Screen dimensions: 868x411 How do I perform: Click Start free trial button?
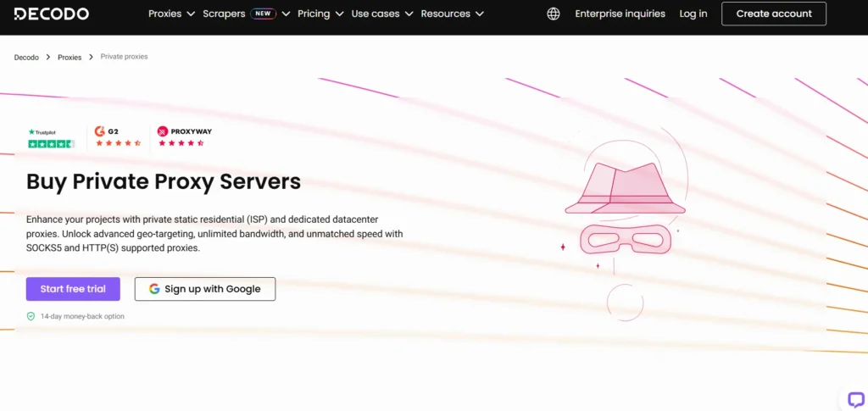(x=73, y=289)
